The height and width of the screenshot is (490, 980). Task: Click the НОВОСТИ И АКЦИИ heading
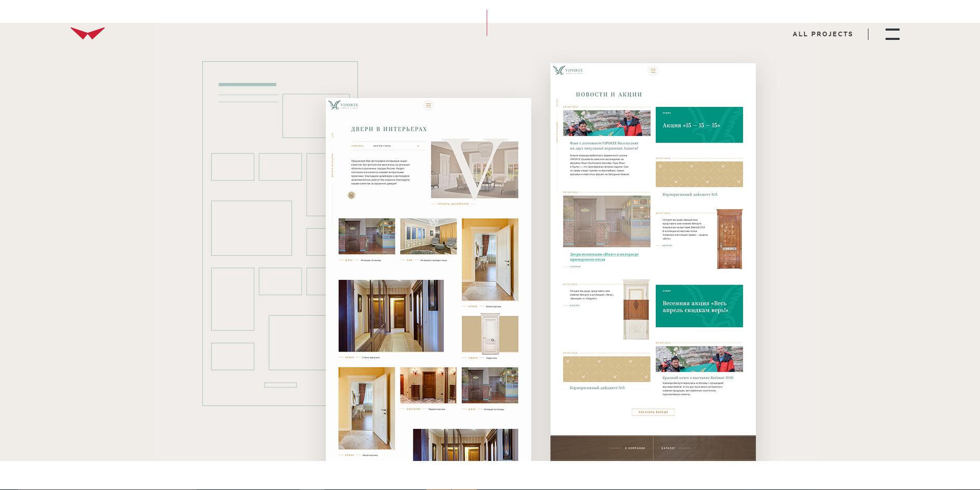609,94
